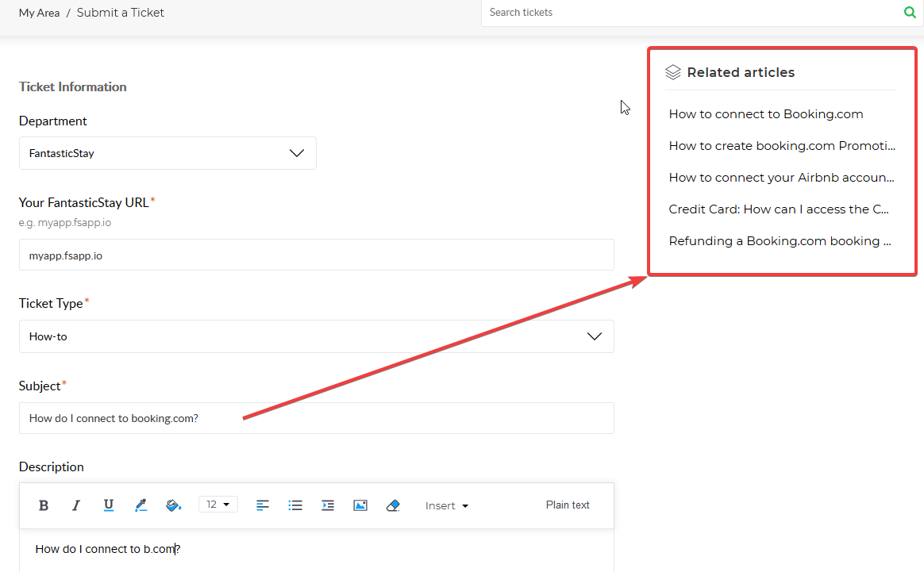Toggle underline formatting in description editor
The image size is (924, 572).
tap(109, 505)
